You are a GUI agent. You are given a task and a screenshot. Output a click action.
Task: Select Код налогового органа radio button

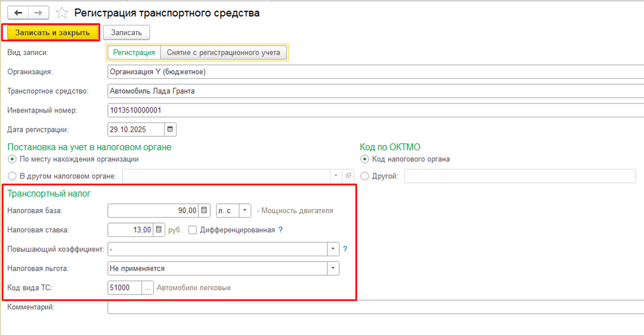pos(364,159)
